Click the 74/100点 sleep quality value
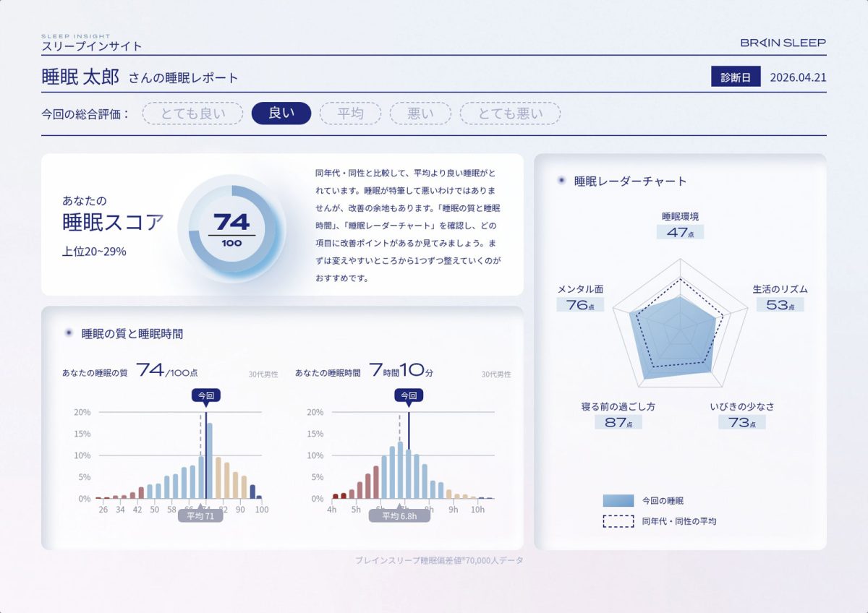 [167, 371]
